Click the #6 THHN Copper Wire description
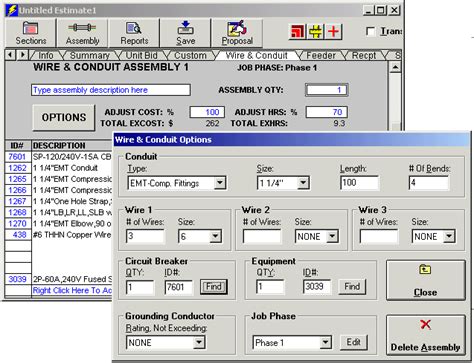Screen dimensions: 474x363 coord(72,235)
